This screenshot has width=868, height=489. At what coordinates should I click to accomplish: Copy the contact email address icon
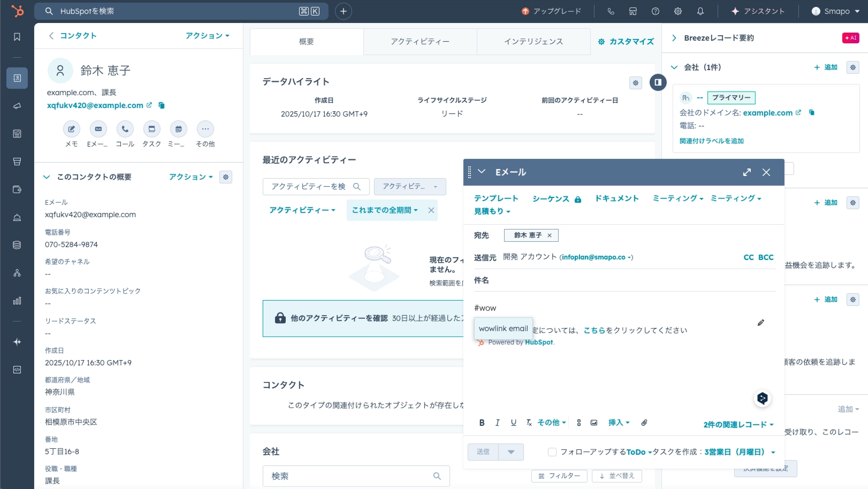tap(162, 105)
